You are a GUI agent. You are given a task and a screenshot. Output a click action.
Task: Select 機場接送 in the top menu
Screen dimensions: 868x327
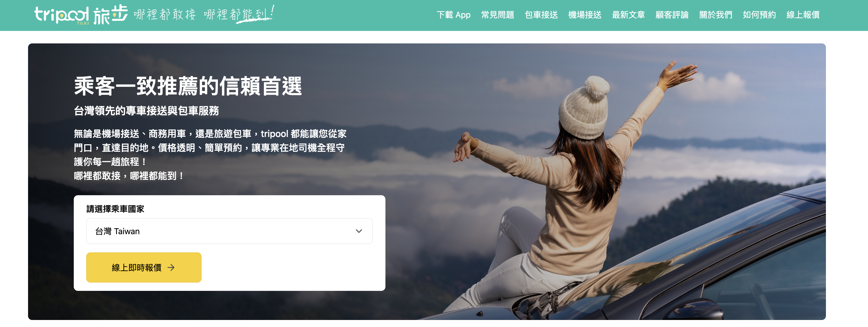click(585, 15)
